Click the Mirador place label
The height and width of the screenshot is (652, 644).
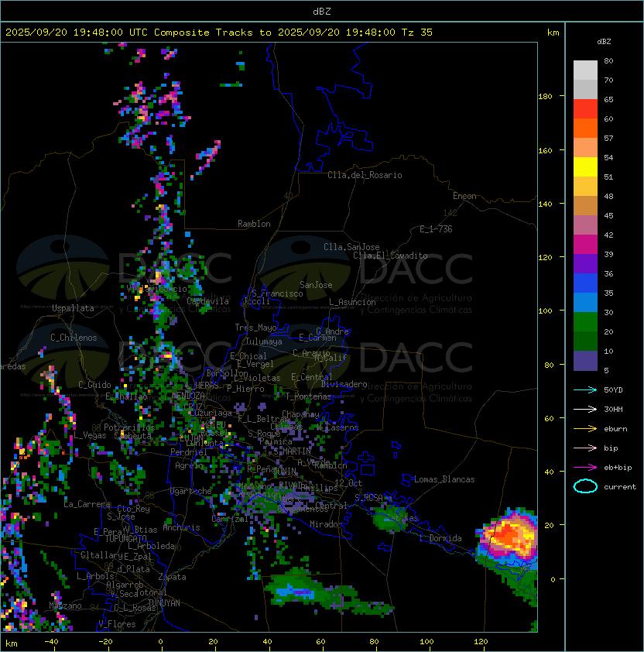(x=326, y=524)
